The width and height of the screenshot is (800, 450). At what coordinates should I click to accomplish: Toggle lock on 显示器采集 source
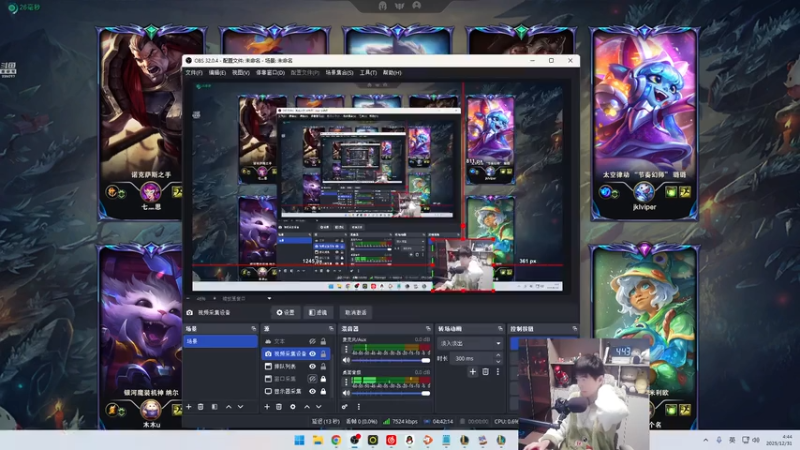[x=323, y=391]
